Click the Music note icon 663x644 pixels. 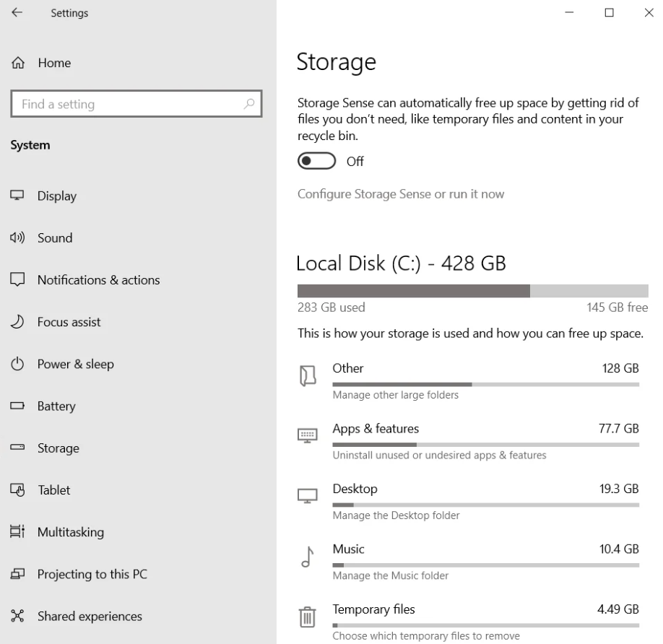tap(308, 557)
